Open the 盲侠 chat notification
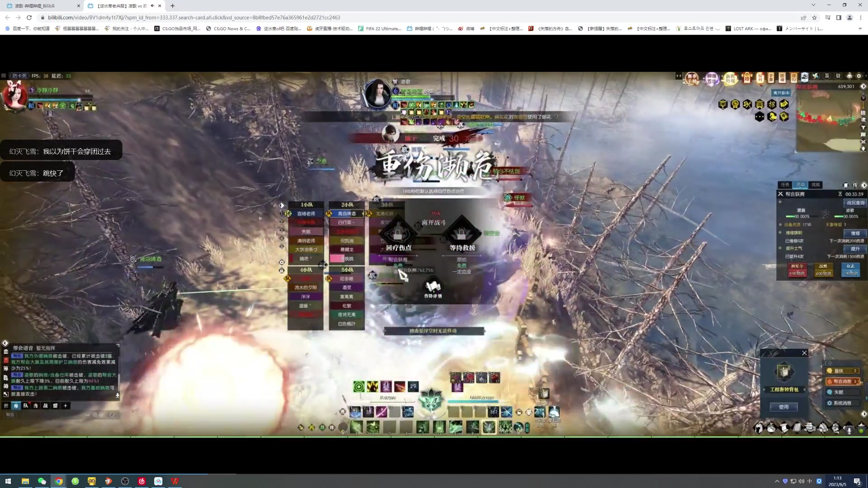868x488 pixels. (x=842, y=371)
